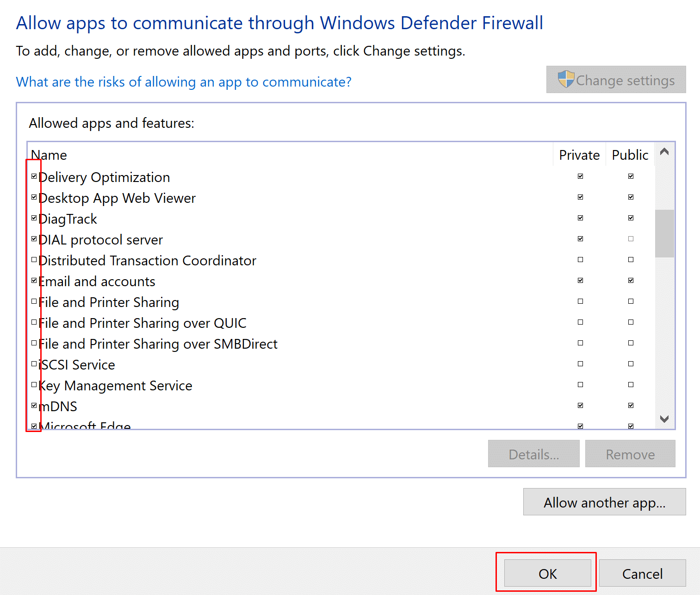
Task: Click the scroll down arrow in apps list
Action: pos(664,419)
